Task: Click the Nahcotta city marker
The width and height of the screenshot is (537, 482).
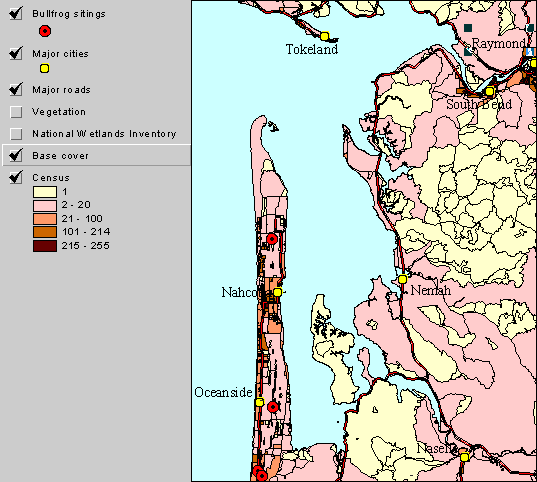Action: (277, 292)
